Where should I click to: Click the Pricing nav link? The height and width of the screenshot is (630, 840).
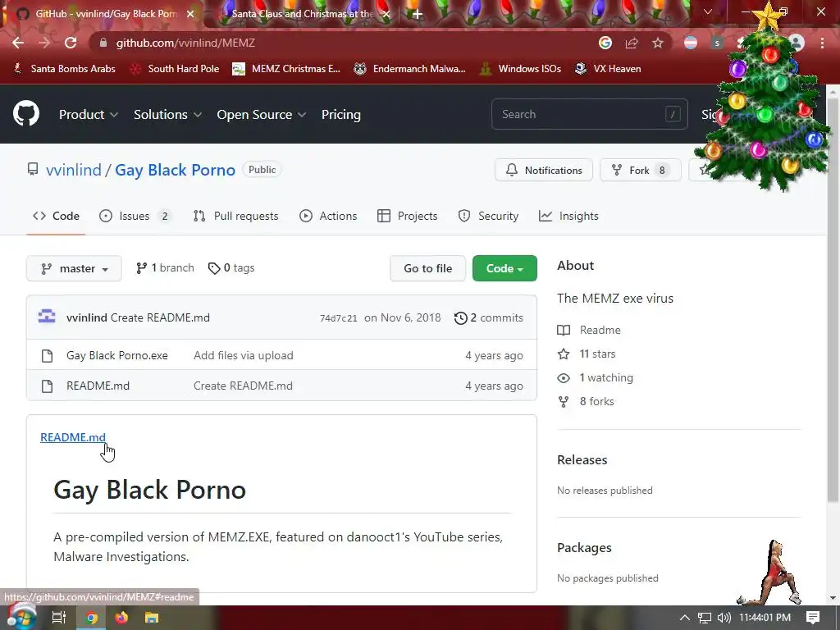tap(340, 115)
